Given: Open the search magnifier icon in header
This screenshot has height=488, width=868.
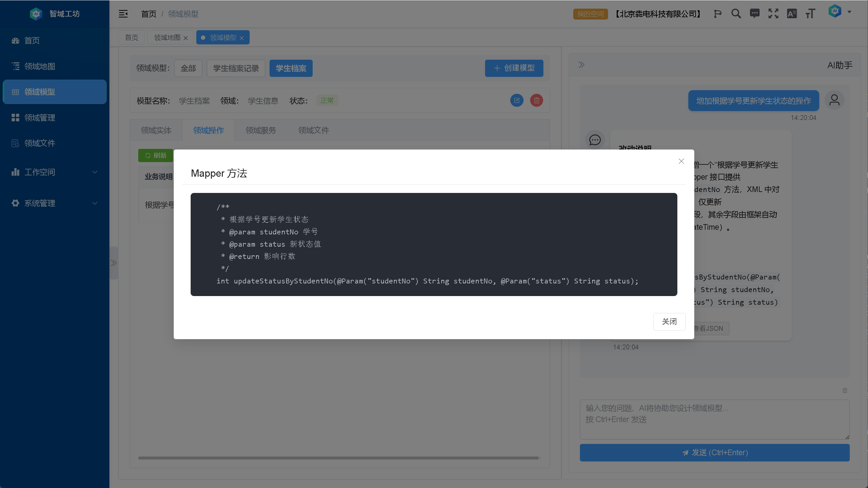Looking at the screenshot, I should [x=736, y=14].
